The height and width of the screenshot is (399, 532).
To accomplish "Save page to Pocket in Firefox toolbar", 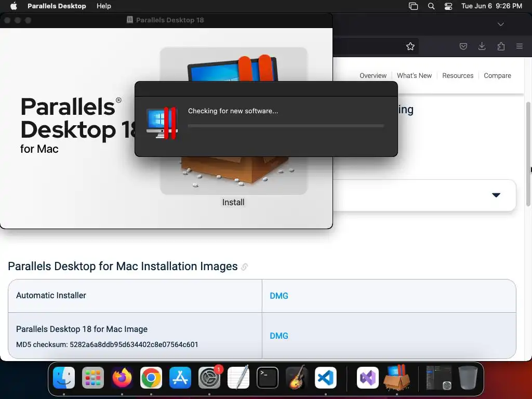I will click(x=463, y=46).
